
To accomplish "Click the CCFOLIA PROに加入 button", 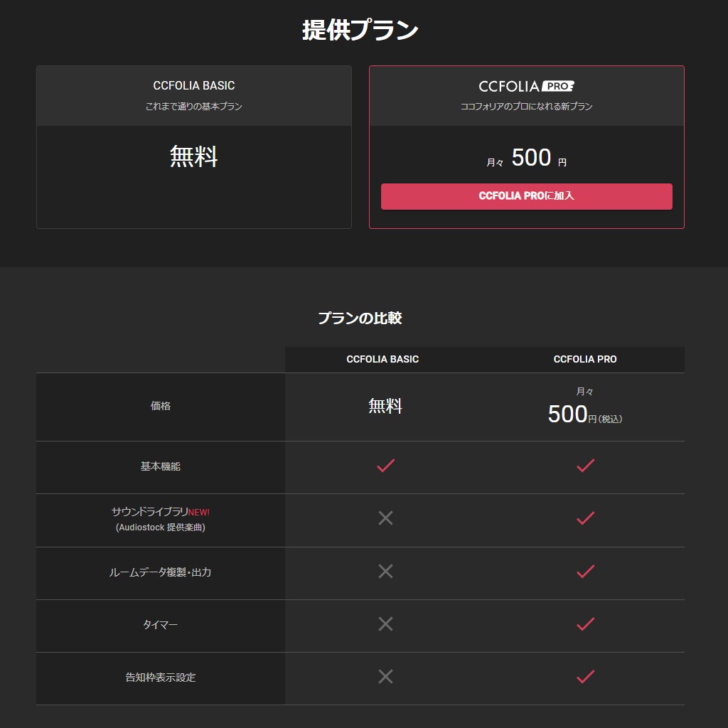I will [527, 196].
